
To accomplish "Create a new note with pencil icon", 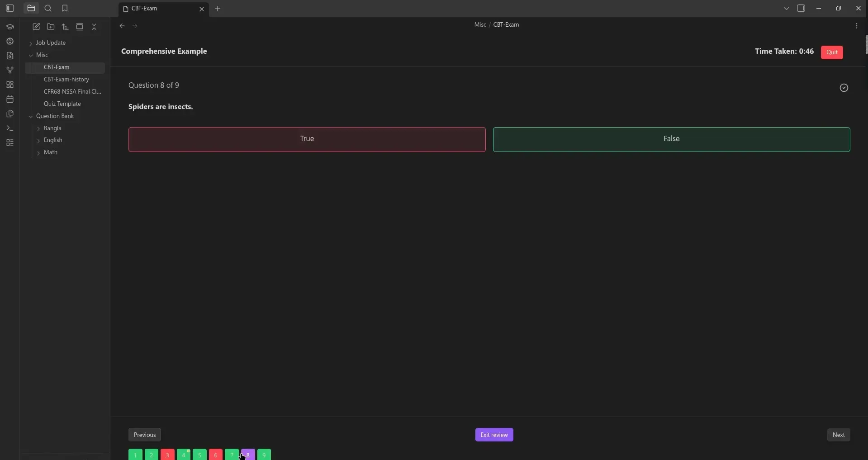I will (37, 27).
